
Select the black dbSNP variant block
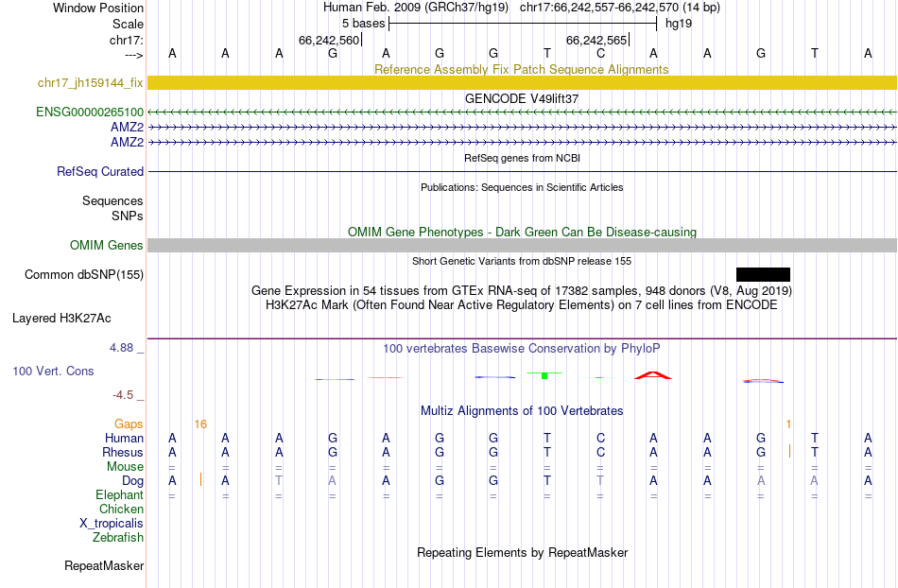(763, 275)
